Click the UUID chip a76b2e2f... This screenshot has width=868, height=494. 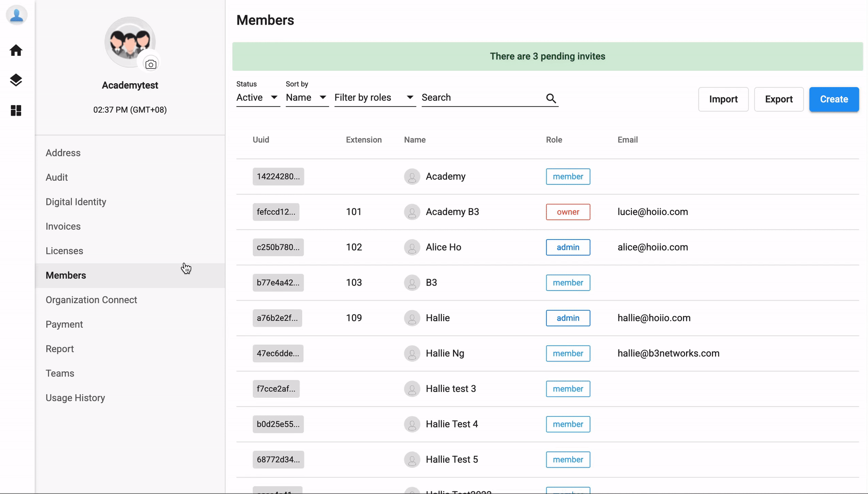tap(277, 318)
